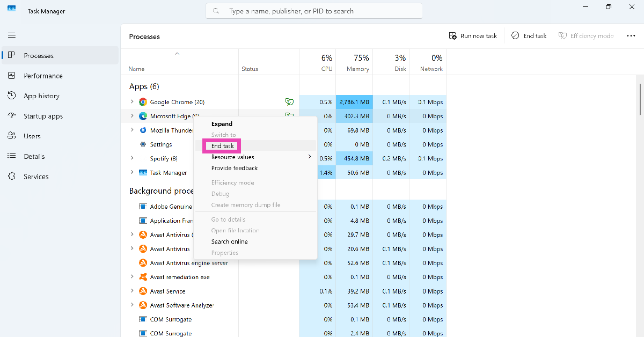Screen dimensions: 644x337
Task: Click End task in the top toolbar
Action: coord(529,36)
